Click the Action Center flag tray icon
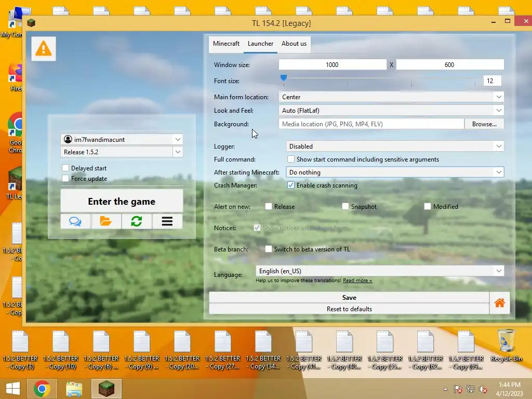Screen dimensions: 532x399 click(x=458, y=389)
